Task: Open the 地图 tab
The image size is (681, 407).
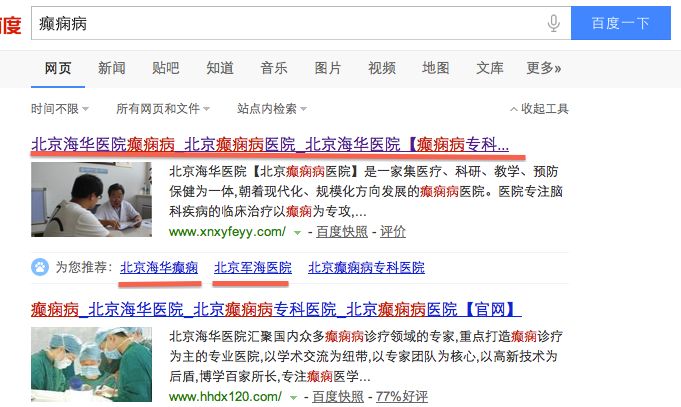Action: (x=436, y=68)
